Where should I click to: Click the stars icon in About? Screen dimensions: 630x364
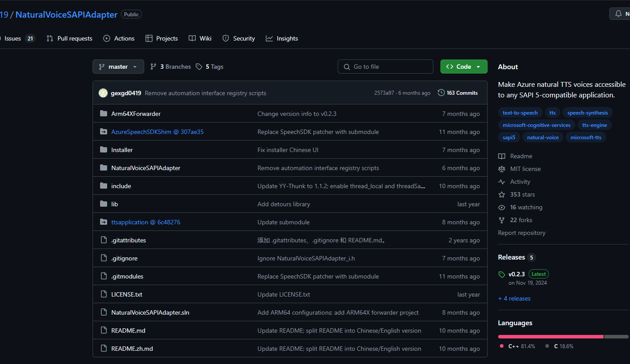(x=502, y=194)
